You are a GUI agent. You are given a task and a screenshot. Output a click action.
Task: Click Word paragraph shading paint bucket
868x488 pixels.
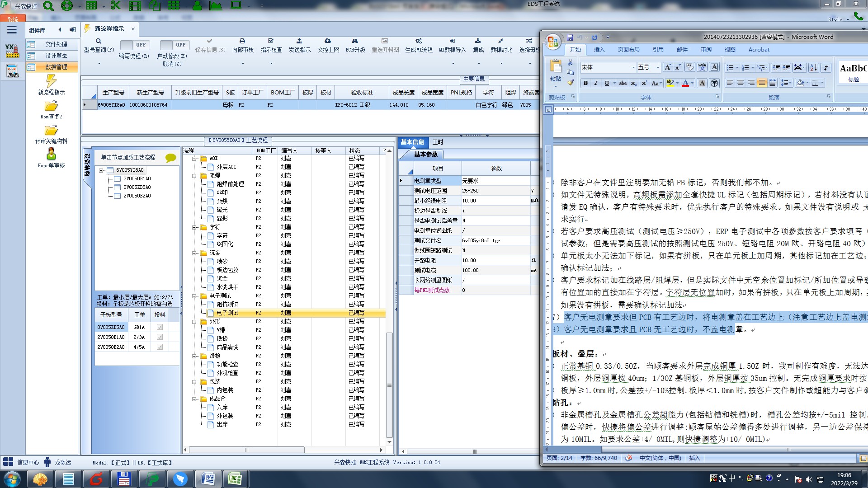[800, 83]
